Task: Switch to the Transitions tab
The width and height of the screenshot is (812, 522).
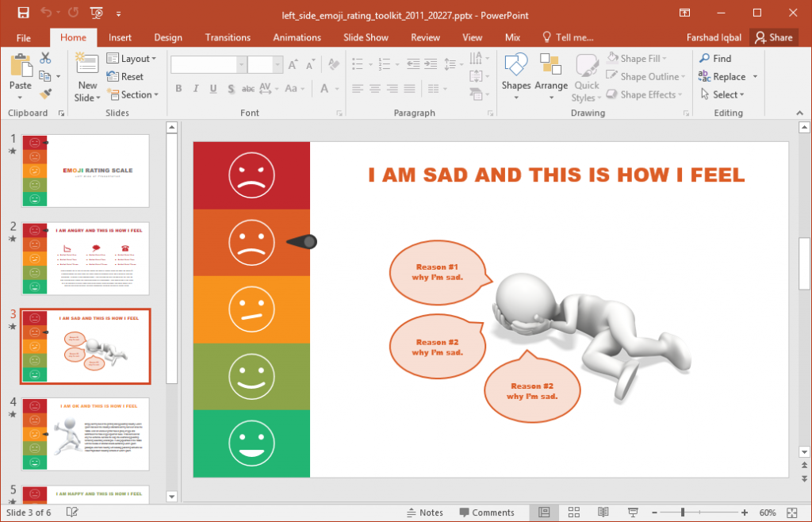Action: pos(228,37)
